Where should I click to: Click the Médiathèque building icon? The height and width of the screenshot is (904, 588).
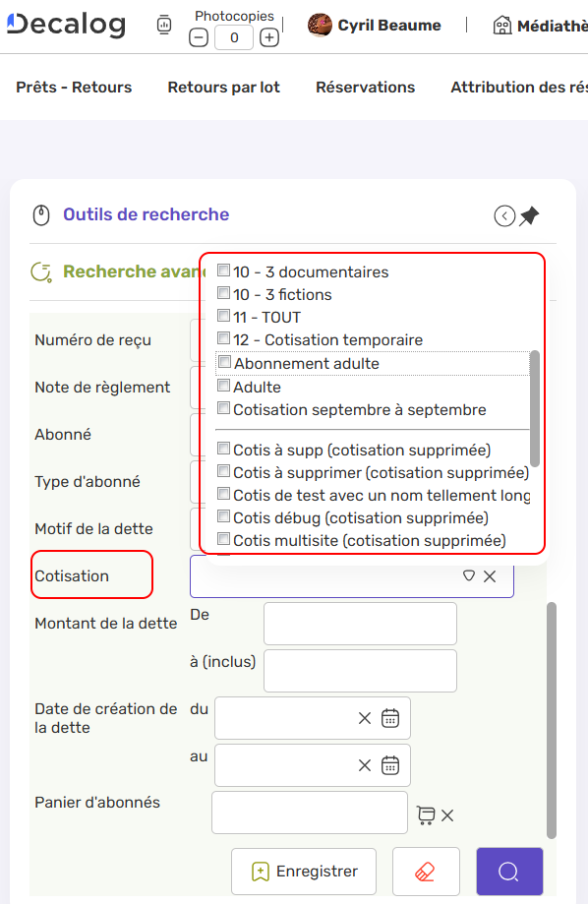point(502,26)
